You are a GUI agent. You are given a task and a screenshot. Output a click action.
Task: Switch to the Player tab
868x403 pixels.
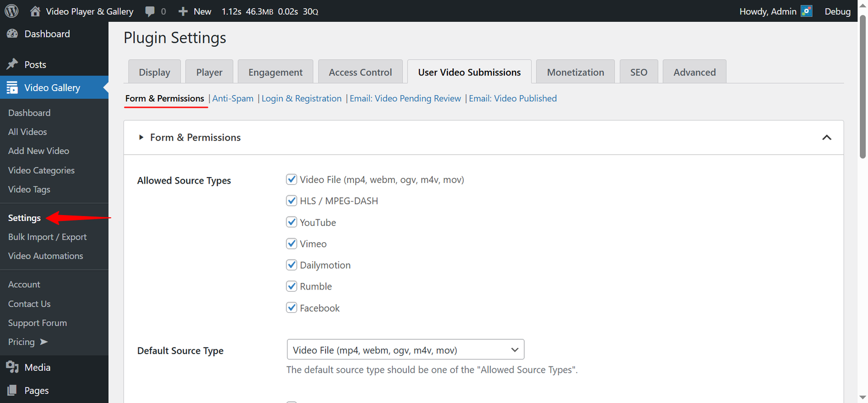pos(209,72)
